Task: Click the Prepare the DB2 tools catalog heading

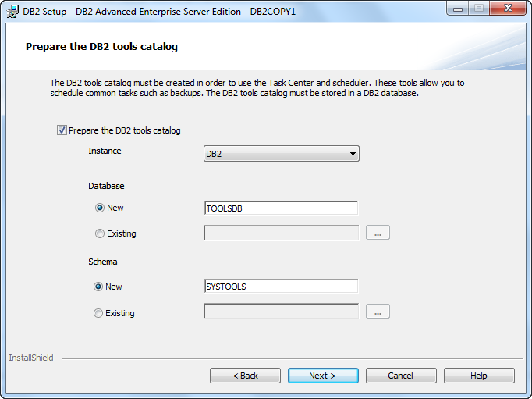Action: point(101,47)
